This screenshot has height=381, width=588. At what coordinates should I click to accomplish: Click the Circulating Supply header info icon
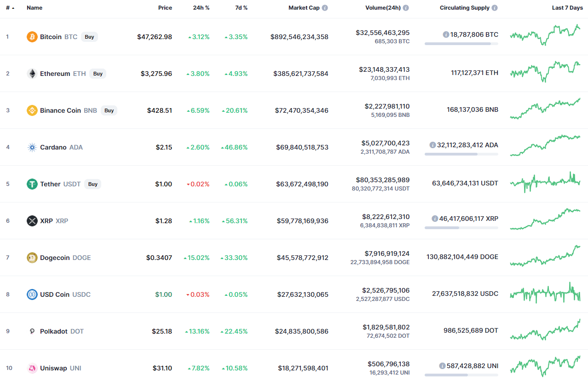click(494, 8)
